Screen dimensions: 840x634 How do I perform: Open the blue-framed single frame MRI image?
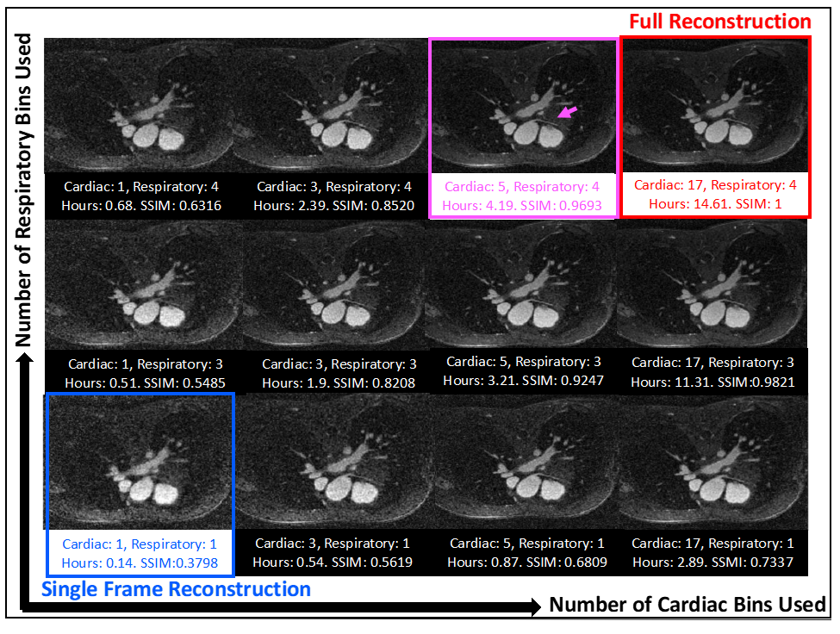pyautogui.click(x=140, y=463)
